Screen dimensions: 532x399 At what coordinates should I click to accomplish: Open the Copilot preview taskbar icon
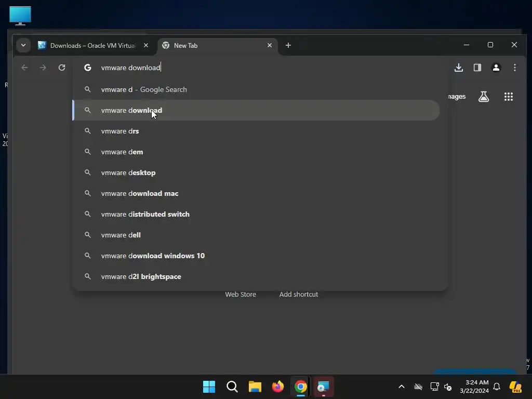(x=515, y=387)
